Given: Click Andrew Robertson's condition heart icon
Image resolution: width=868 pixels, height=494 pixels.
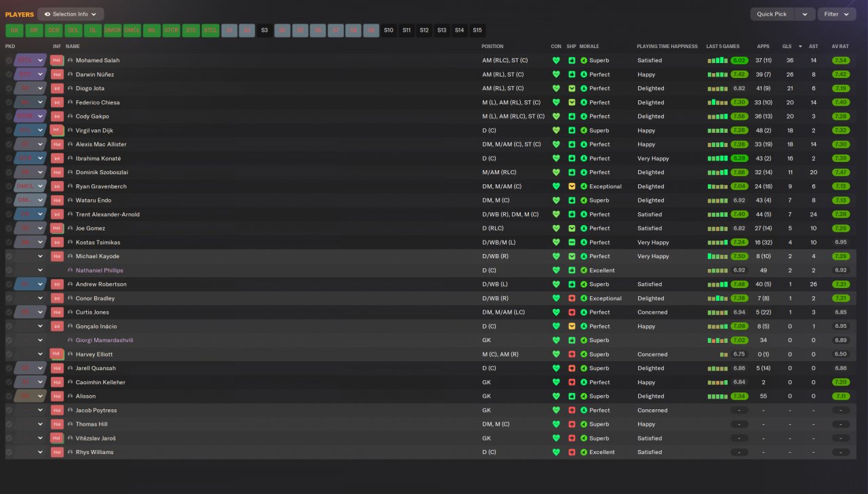Looking at the screenshot, I should point(556,285).
